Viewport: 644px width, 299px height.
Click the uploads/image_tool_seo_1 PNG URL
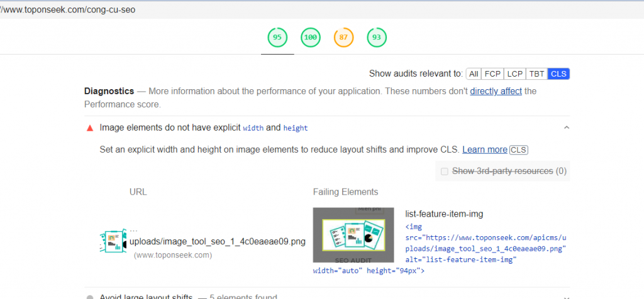(217, 242)
